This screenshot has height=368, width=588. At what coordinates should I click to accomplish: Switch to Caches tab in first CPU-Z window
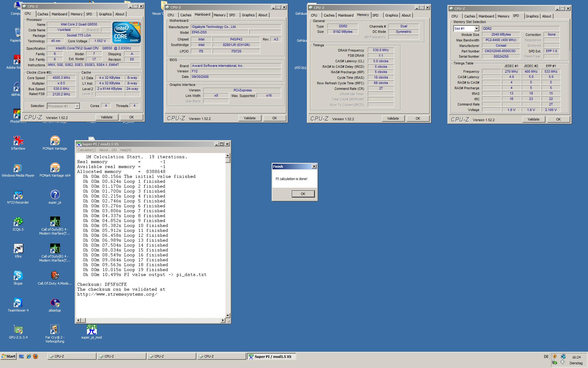43,14
